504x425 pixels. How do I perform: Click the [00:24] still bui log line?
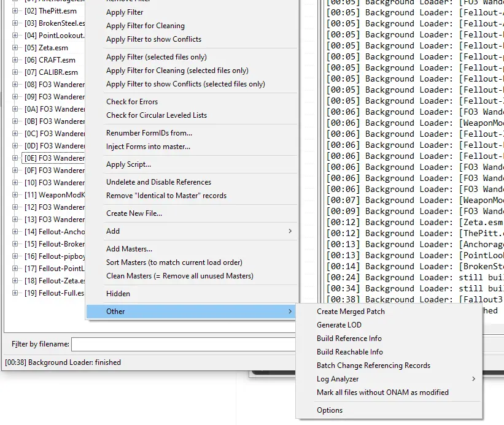point(414,277)
